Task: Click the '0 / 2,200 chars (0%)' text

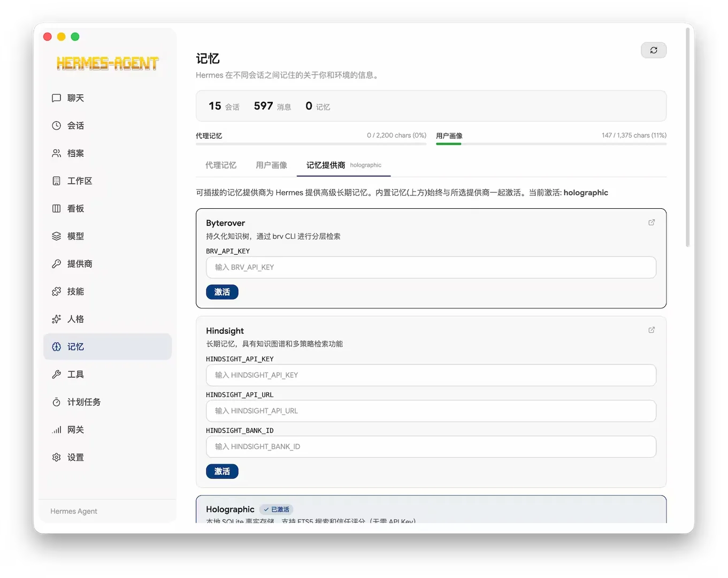Action: tap(396, 135)
